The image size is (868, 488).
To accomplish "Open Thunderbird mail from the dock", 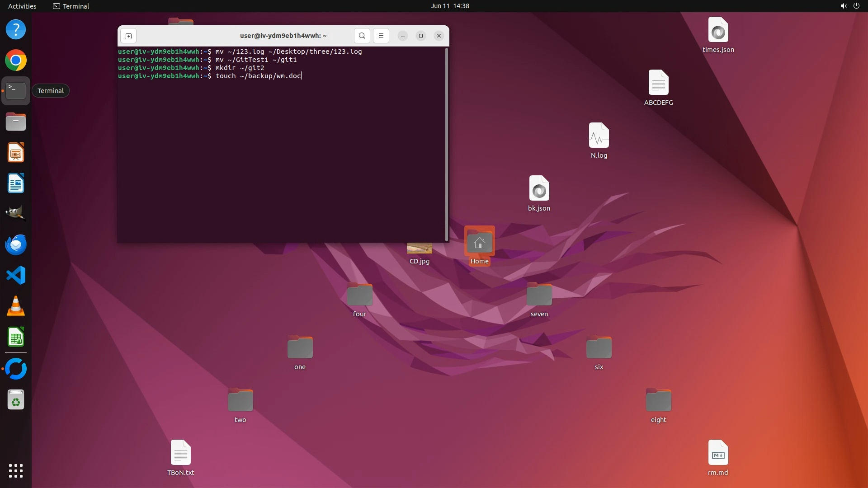I will pos(16,244).
